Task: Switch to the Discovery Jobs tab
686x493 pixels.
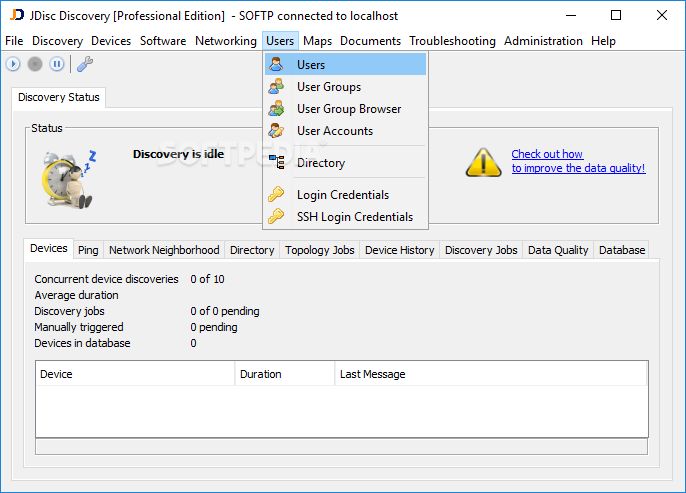Action: tap(481, 250)
